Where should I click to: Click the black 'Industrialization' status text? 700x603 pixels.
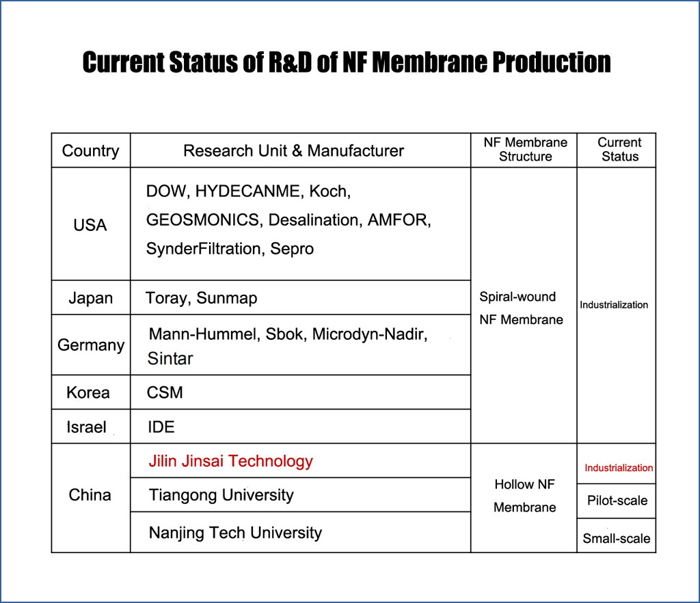click(x=614, y=305)
